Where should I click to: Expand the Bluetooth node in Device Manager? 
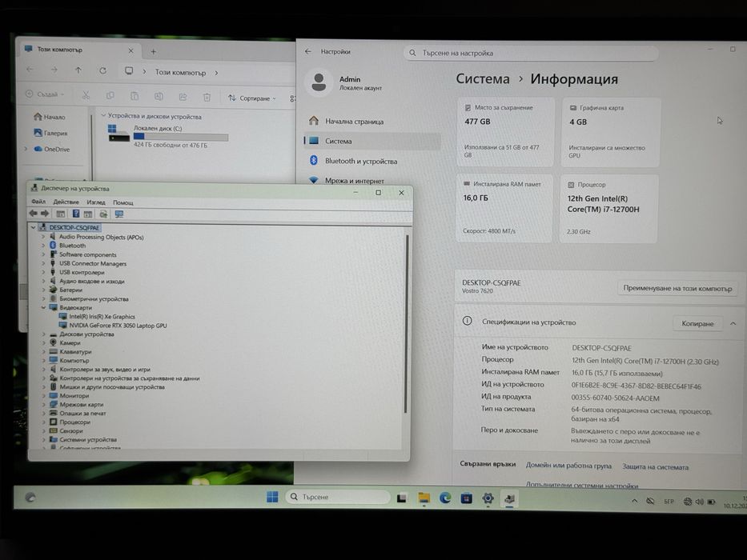click(43, 246)
